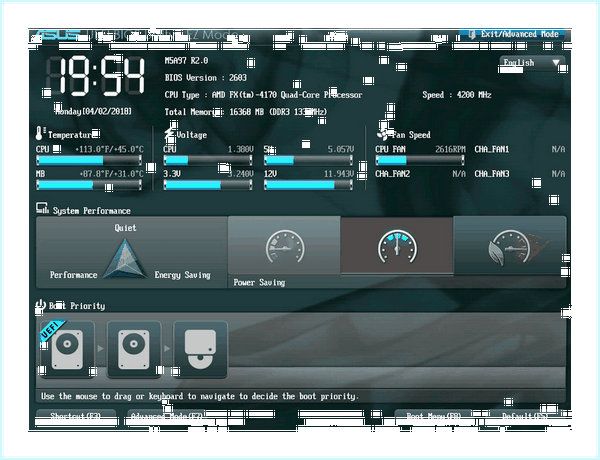This screenshot has height=460, width=600.
Task: Select the Power Saving gauge icon
Action: (284, 245)
